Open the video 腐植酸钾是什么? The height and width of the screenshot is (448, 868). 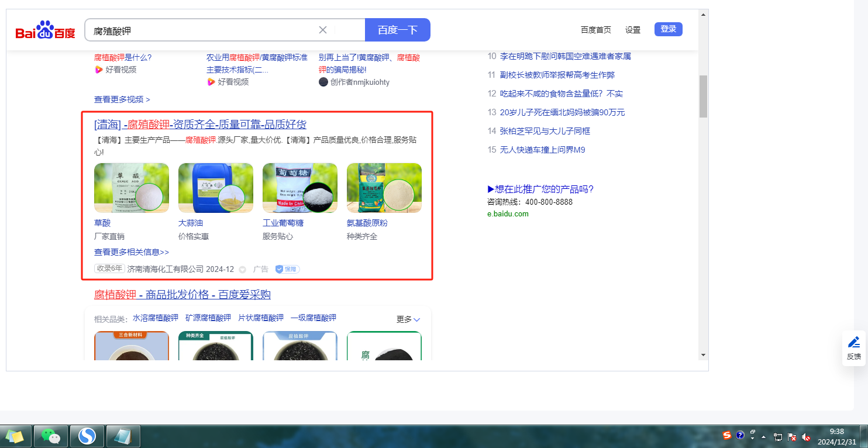coord(123,57)
